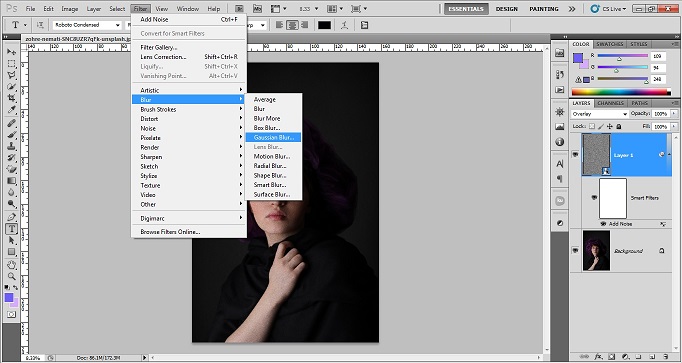This screenshot has width=682, height=363.
Task: Select the Rectangle shape tool
Action: 11,252
